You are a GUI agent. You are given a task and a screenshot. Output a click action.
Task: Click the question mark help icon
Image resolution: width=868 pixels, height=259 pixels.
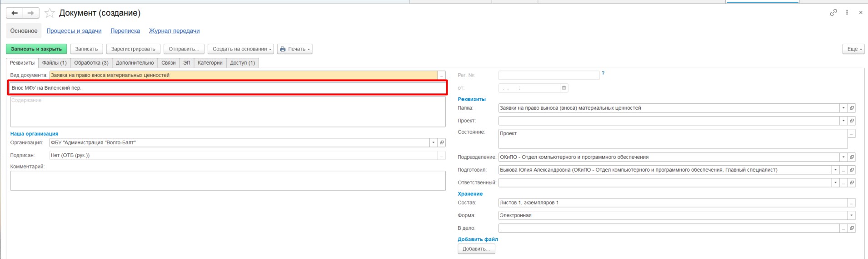click(x=603, y=73)
